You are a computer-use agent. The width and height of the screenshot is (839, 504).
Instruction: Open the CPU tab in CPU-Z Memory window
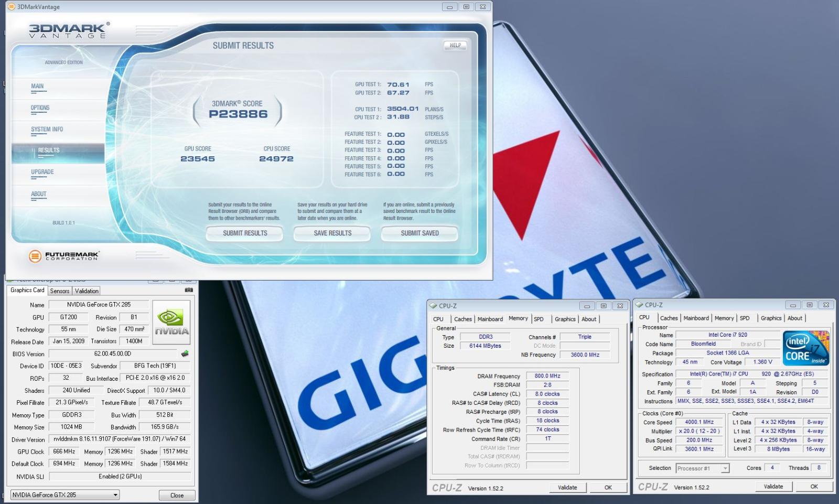click(438, 319)
